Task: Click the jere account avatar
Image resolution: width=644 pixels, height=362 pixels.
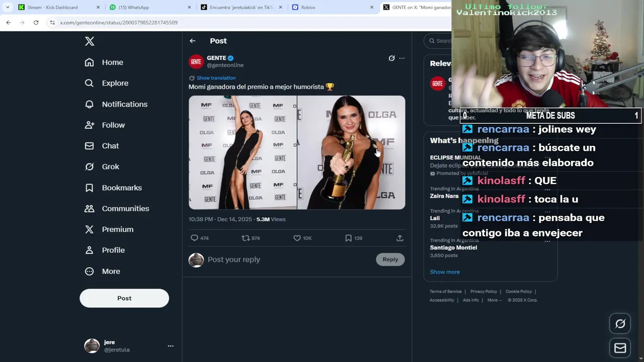Action: click(x=92, y=346)
